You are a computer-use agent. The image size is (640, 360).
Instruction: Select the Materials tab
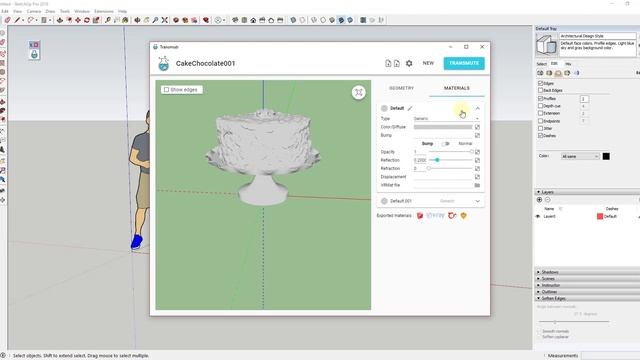[457, 88]
